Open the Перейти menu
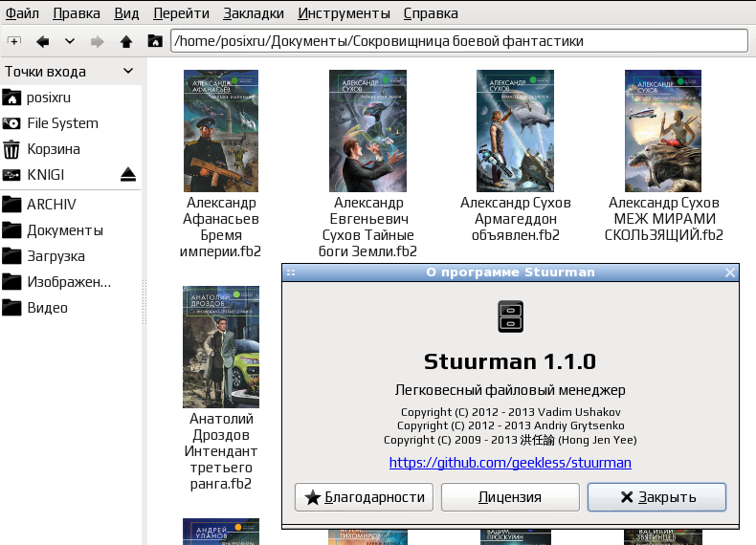The height and width of the screenshot is (545, 756). point(181,13)
